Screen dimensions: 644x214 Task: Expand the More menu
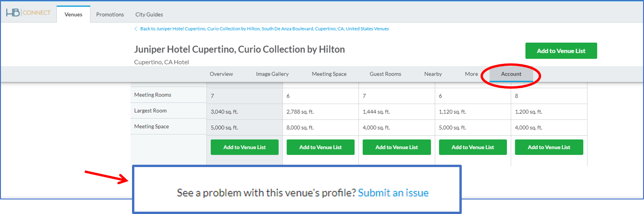tap(472, 74)
